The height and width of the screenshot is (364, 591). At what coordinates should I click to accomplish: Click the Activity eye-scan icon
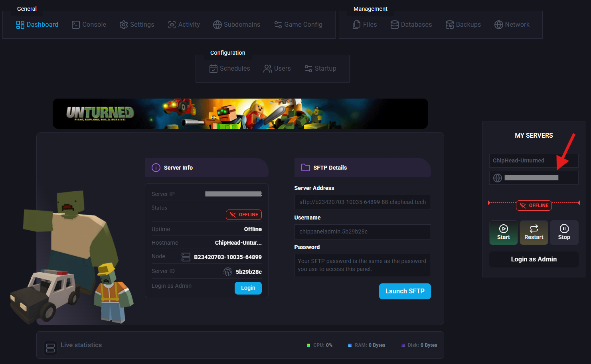coord(172,25)
